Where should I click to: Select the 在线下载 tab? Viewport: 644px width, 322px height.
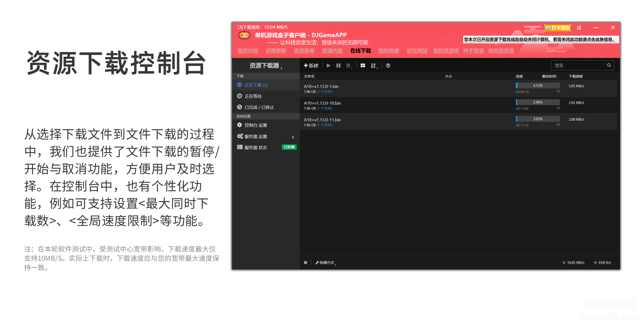361,51
